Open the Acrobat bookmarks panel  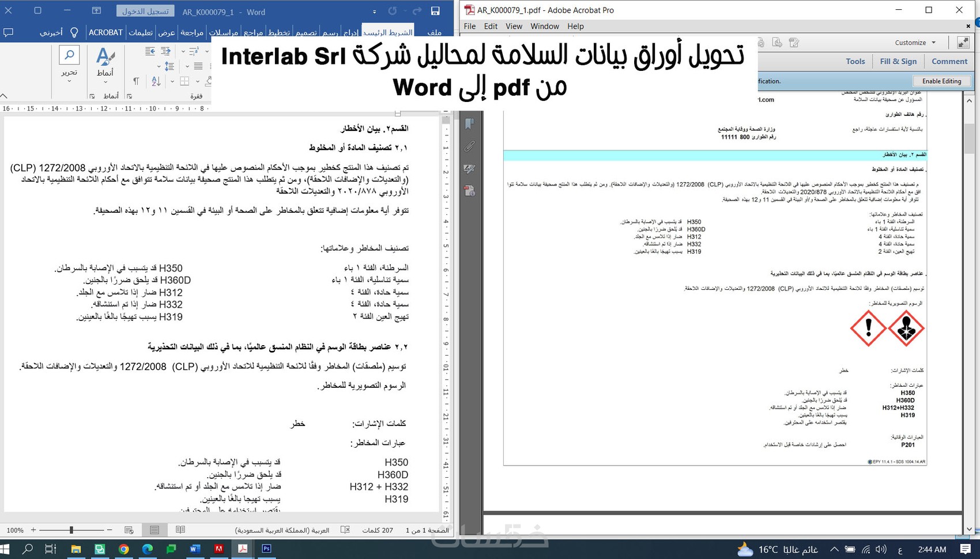coord(469,123)
